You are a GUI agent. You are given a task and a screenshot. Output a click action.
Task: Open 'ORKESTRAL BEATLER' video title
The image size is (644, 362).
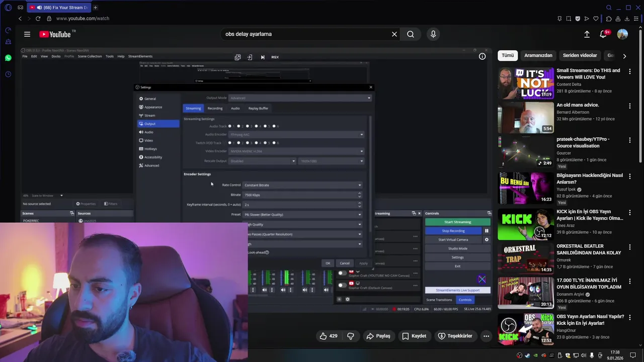coord(589,249)
